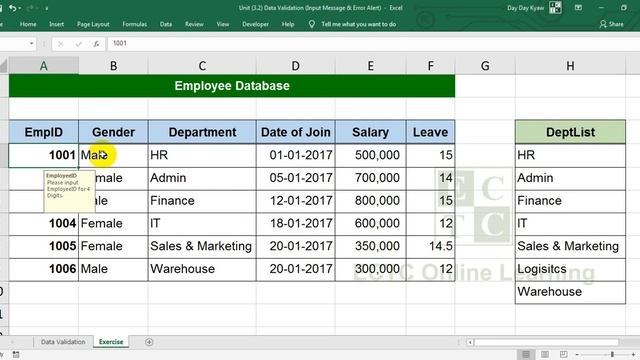Click the Tell me lightbulb icon
The height and width of the screenshot is (360, 640).
click(311, 24)
